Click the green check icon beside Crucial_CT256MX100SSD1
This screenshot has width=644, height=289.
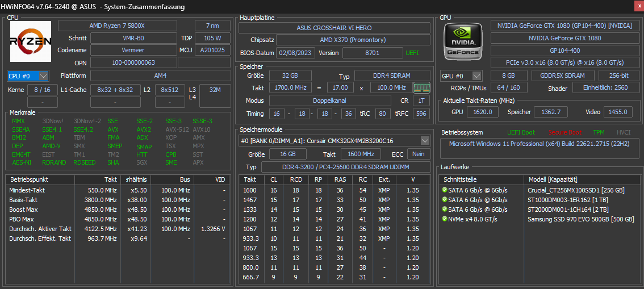445,190
